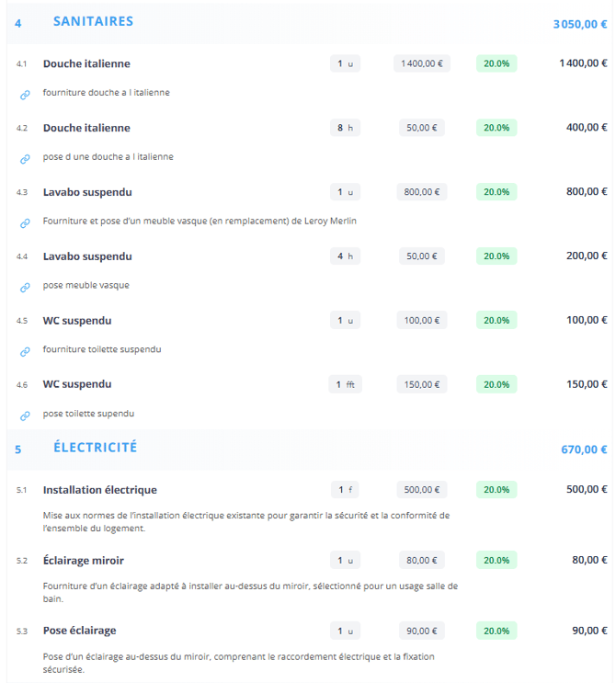The height and width of the screenshot is (683, 616).
Task: Click the 'Éclairage miroir' item title
Action: [x=84, y=560]
